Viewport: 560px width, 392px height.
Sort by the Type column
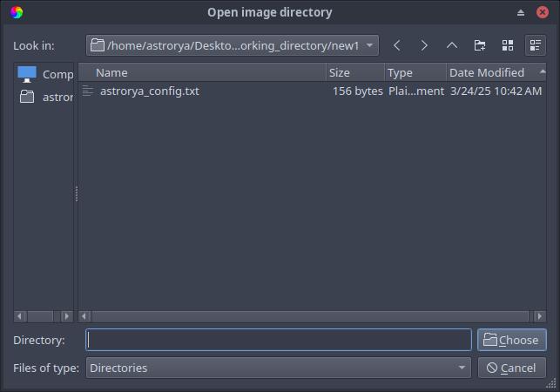pos(415,73)
